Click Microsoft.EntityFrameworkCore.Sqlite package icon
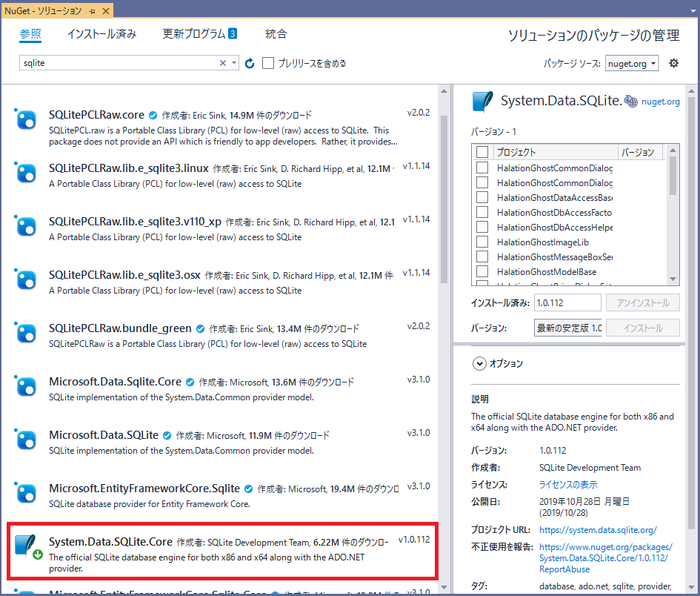The width and height of the screenshot is (700, 596). (25, 493)
